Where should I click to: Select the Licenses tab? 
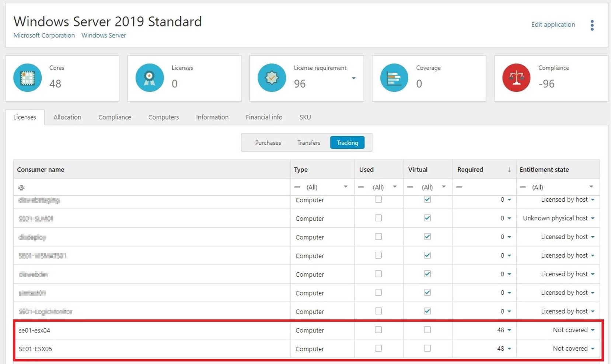[25, 117]
